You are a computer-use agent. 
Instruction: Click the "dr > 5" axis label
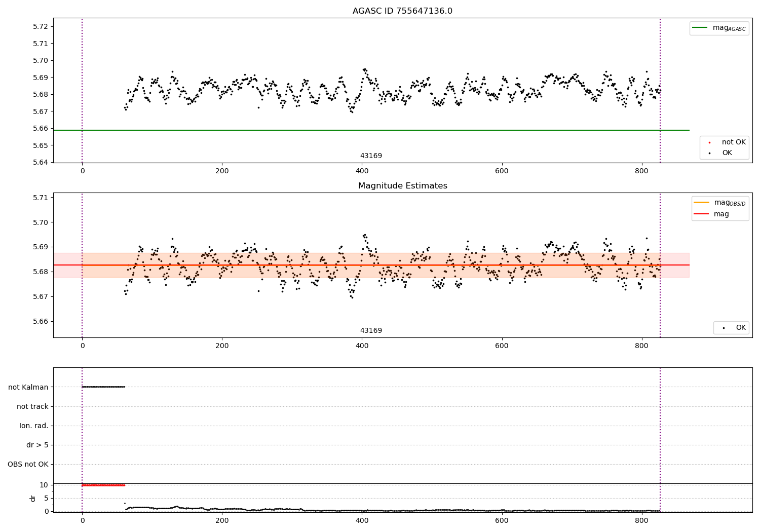[37, 445]
